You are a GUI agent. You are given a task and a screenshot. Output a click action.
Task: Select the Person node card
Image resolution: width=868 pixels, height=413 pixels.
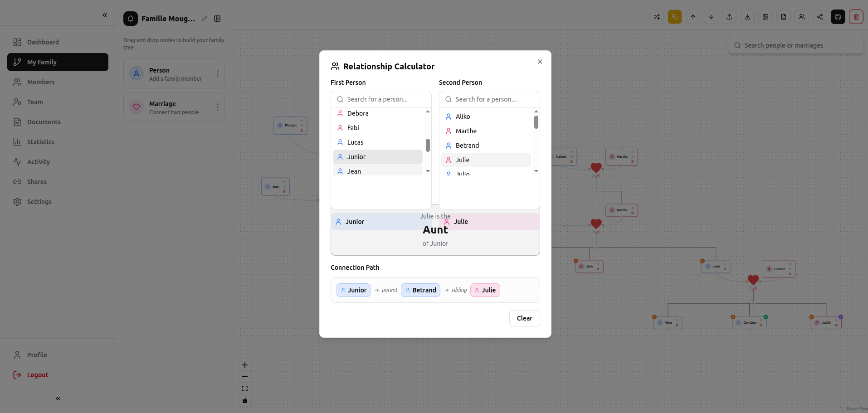(x=174, y=73)
